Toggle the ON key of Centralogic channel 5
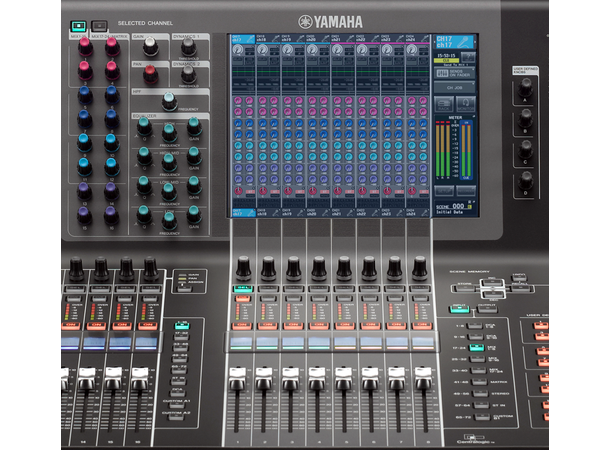The height and width of the screenshot is (450, 610). click(345, 325)
